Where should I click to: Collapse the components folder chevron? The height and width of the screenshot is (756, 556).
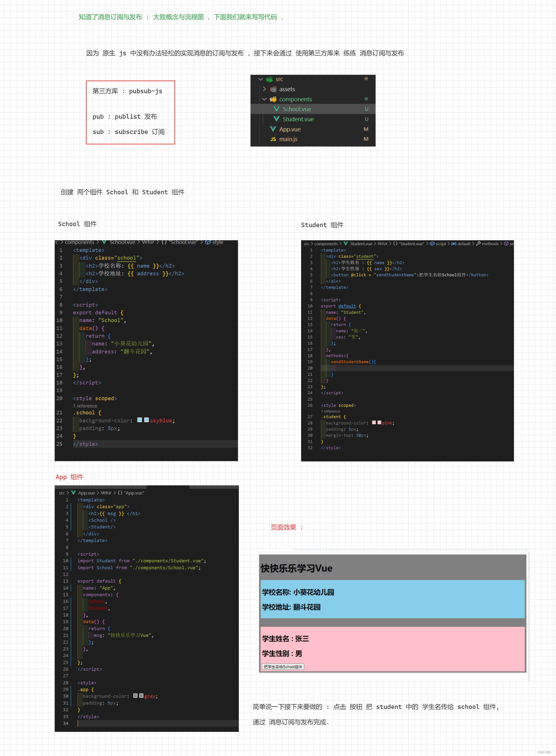(264, 99)
